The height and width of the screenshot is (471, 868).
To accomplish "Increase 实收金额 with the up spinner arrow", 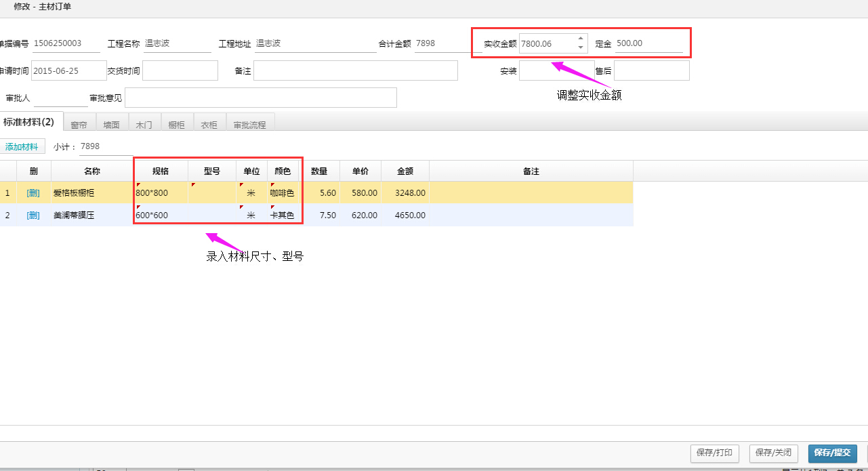I will [x=581, y=39].
